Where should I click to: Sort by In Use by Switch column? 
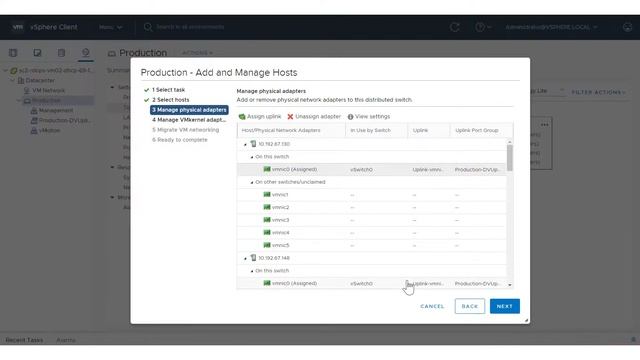pos(376,130)
